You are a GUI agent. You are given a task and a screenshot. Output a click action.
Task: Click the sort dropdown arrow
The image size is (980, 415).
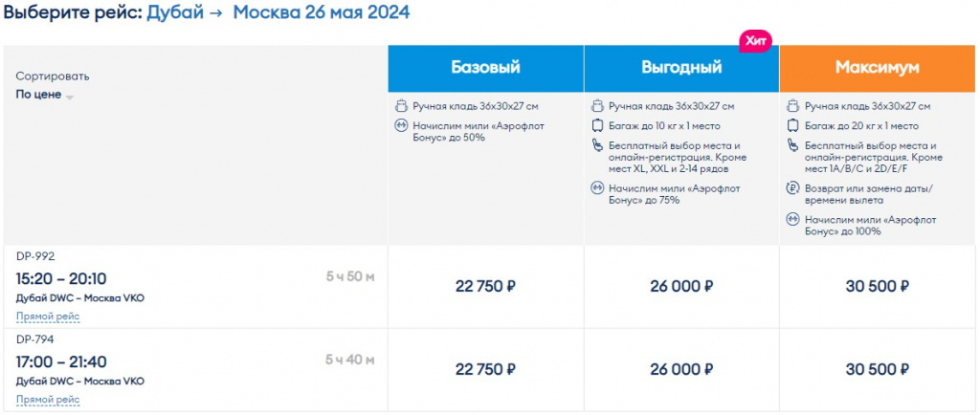[x=70, y=97]
